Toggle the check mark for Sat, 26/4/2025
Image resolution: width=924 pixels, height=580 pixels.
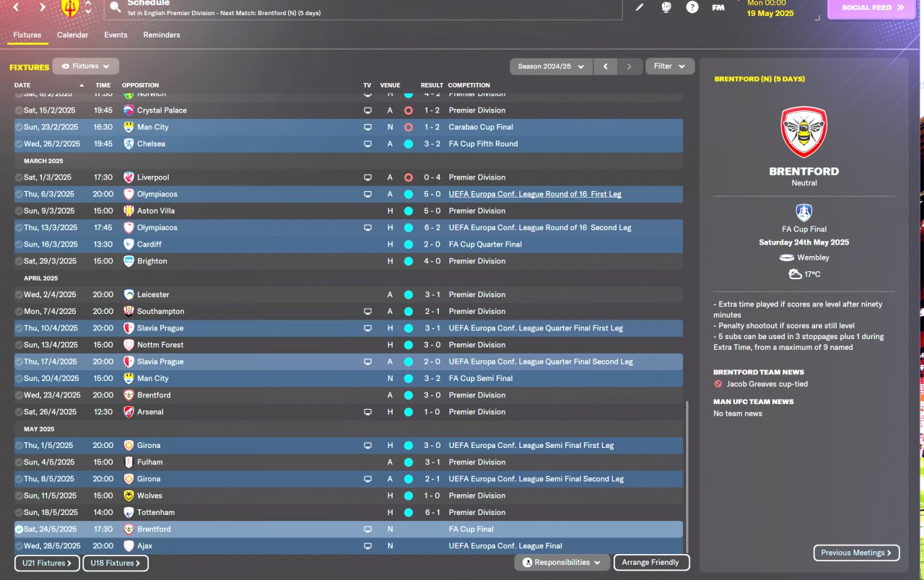[19, 412]
